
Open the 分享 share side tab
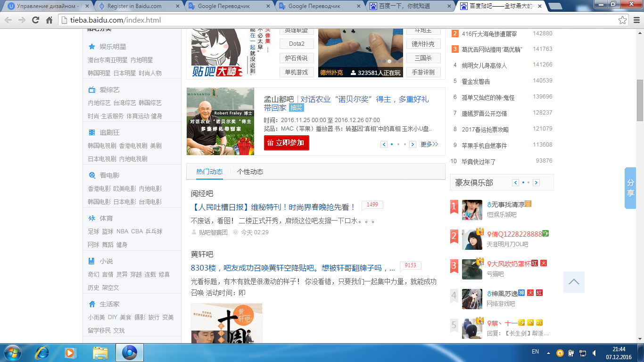[630, 188]
